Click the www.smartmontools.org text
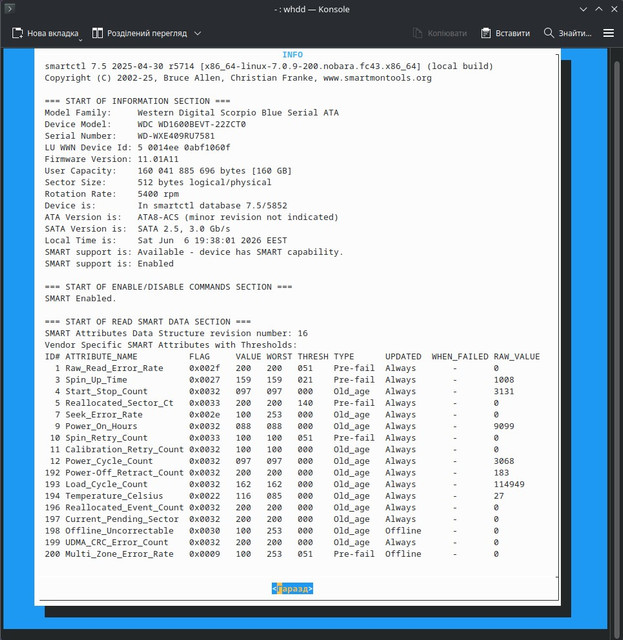This screenshot has width=623, height=640. 377,78
